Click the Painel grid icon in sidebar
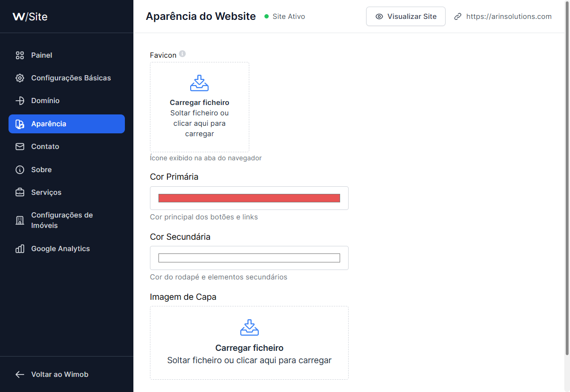This screenshot has width=570, height=392. pyautogui.click(x=20, y=55)
